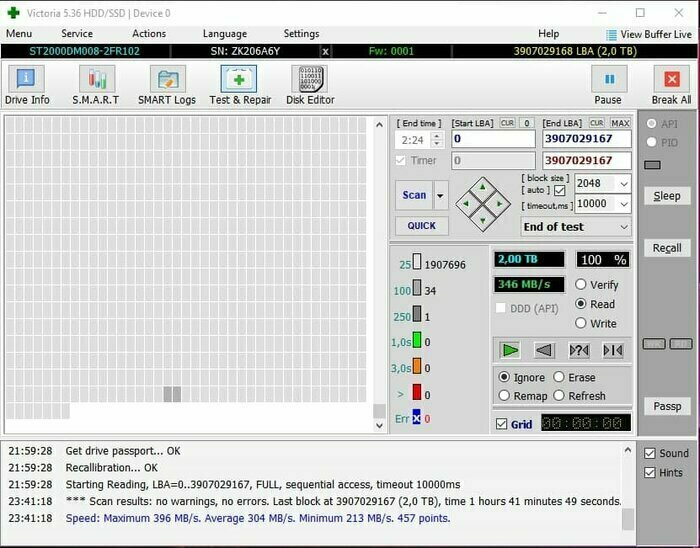Screen dimensions: 700x548
Task: Click the up arrow on navigation diamond
Action: coord(483,188)
